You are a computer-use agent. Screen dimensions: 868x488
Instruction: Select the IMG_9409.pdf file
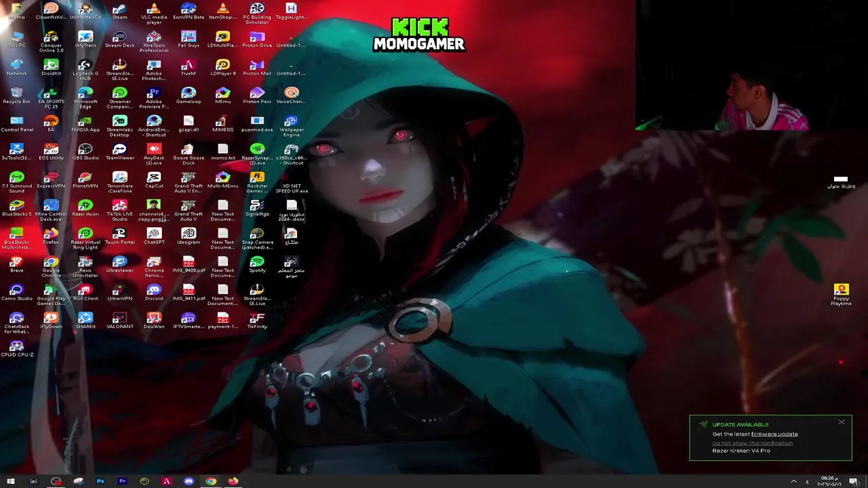(x=189, y=264)
